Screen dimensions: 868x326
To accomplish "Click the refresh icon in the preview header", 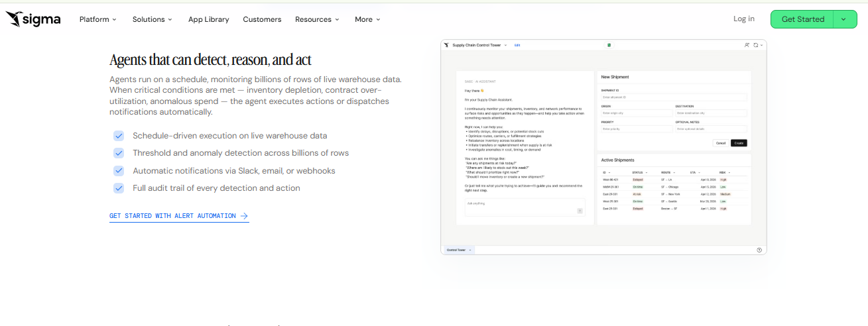I will coord(757,45).
